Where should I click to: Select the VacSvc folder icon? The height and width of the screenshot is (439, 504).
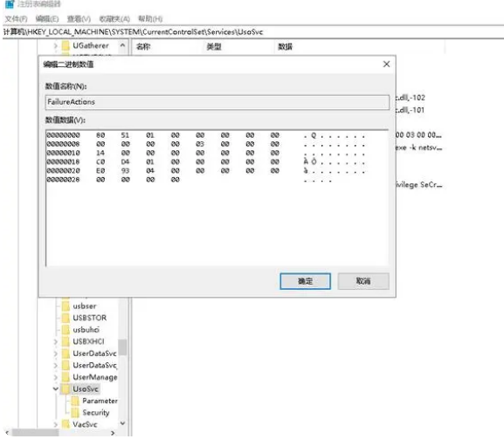coord(66,424)
